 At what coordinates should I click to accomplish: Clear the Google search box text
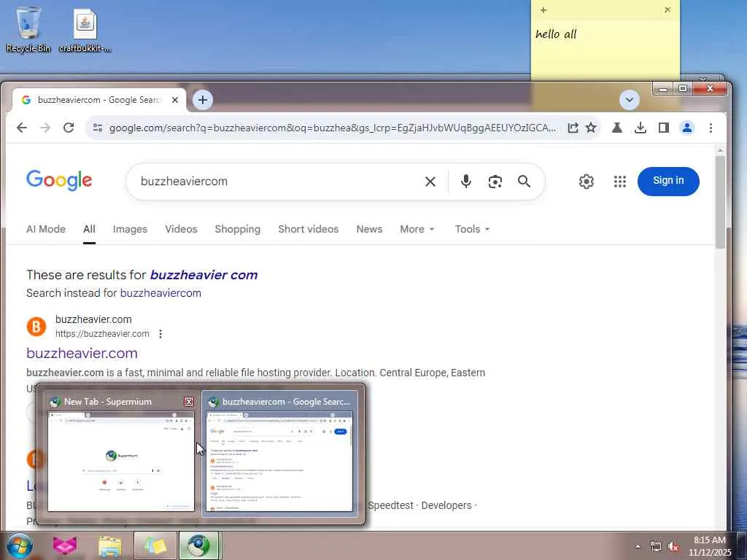tap(430, 182)
